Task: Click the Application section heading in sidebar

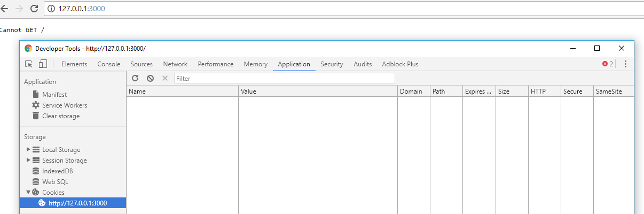Action: pyautogui.click(x=40, y=82)
